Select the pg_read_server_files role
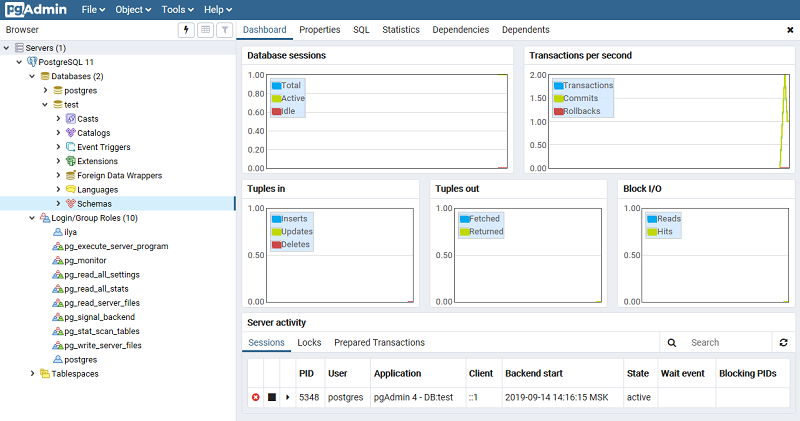Viewport: 800px width, 421px height. point(102,303)
